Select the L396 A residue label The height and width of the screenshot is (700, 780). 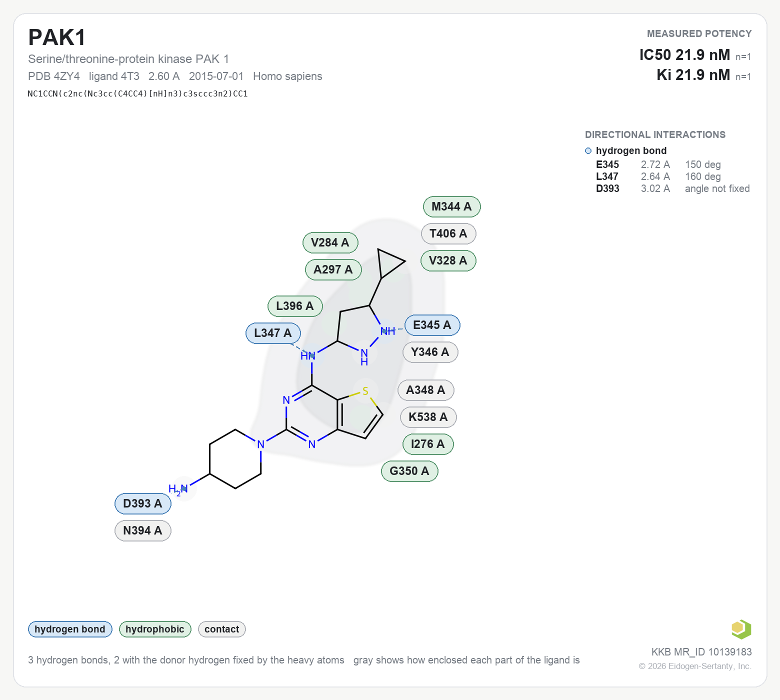(x=295, y=306)
